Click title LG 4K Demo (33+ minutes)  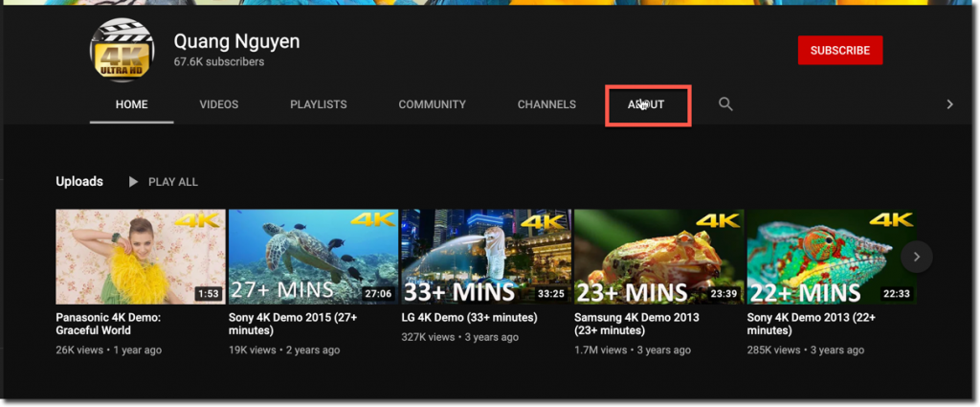tap(469, 318)
